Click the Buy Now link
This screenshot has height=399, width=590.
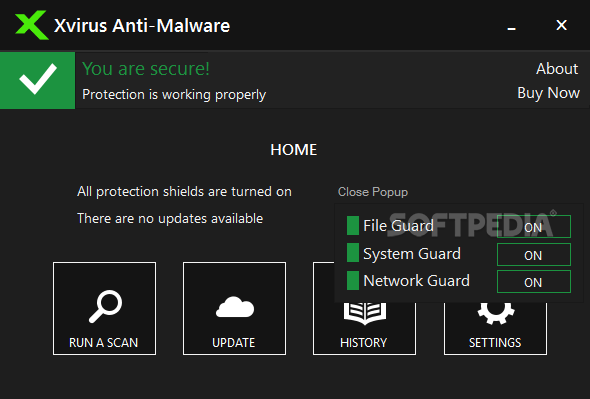(548, 93)
